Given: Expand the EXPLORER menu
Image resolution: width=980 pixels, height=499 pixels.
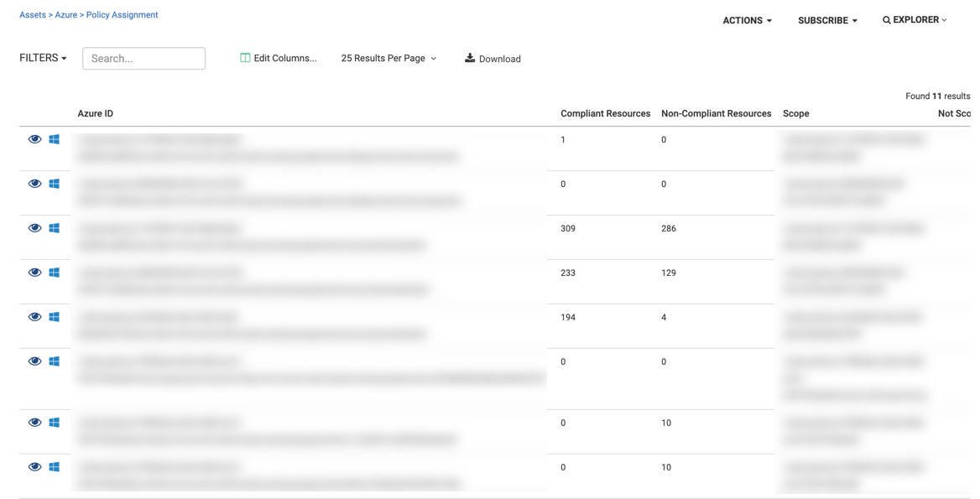Looking at the screenshot, I should point(915,20).
